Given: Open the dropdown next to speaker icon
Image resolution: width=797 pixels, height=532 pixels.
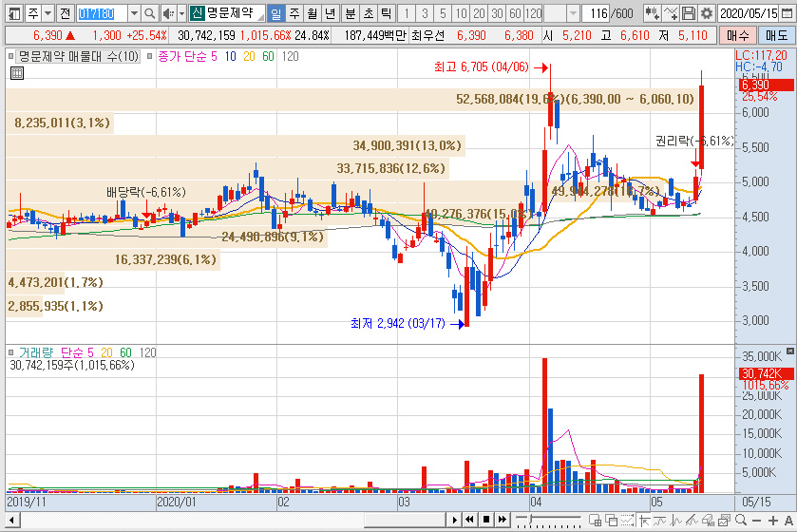Looking at the screenshot, I should click(181, 13).
